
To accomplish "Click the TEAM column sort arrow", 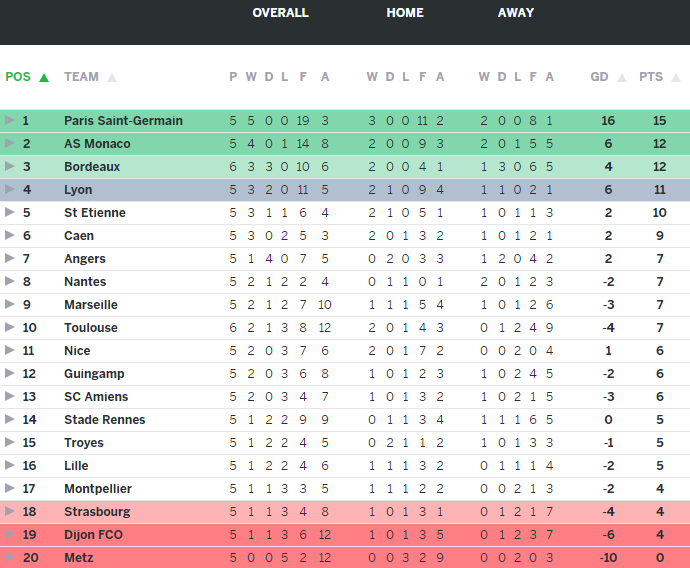I will 112,77.
